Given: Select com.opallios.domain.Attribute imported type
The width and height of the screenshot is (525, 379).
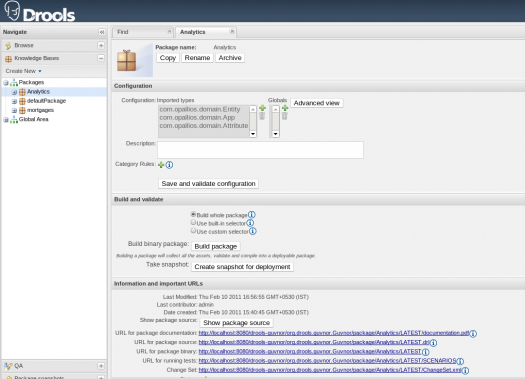Looking at the screenshot, I should click(204, 126).
